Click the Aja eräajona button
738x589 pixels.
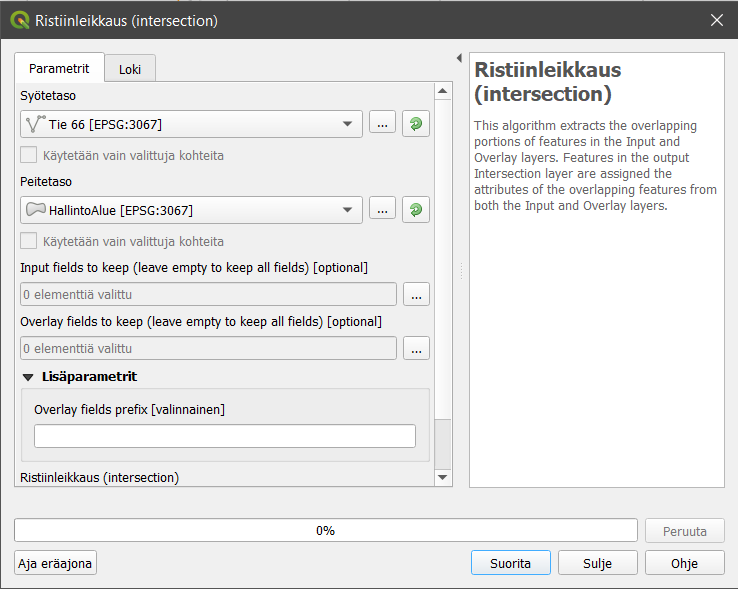[x=56, y=564]
